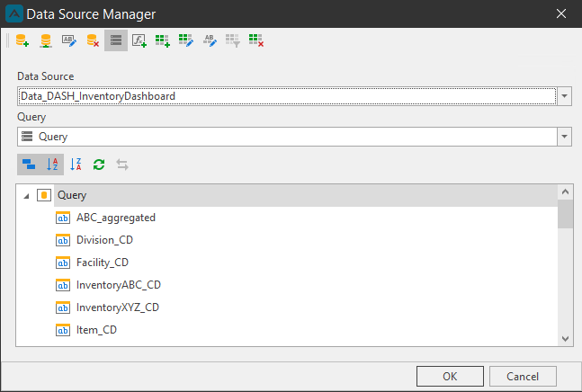
Task: Confirm with the OK button
Action: tap(450, 377)
